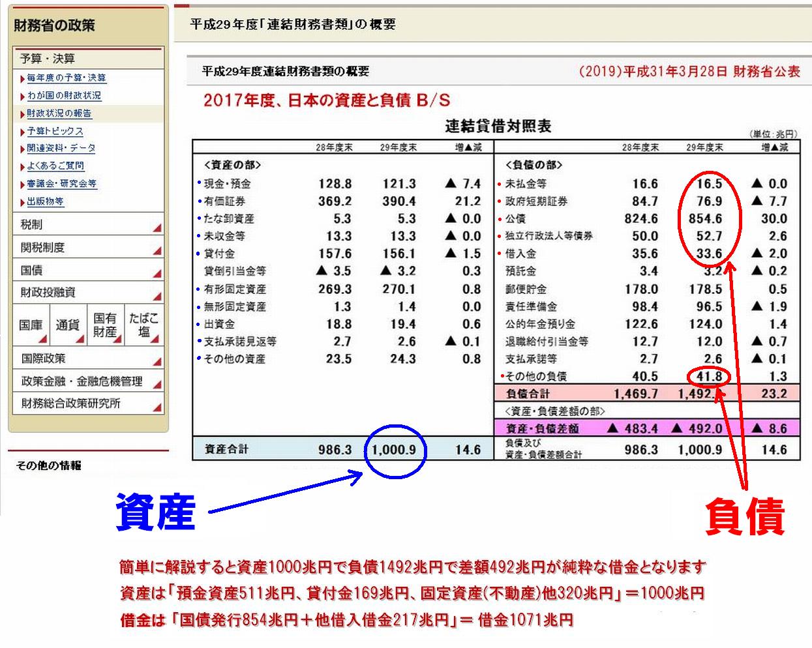
Task: Click the 予算・決算 section header
Action: coord(48,59)
